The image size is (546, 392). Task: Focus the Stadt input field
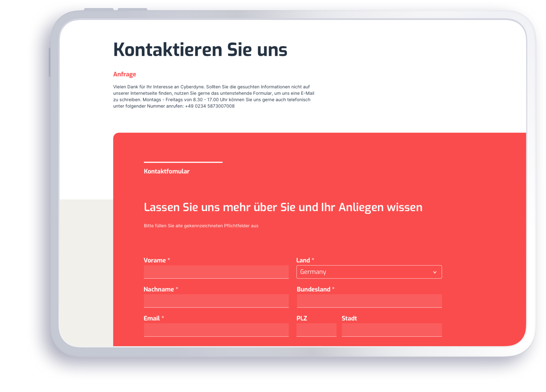click(x=392, y=330)
